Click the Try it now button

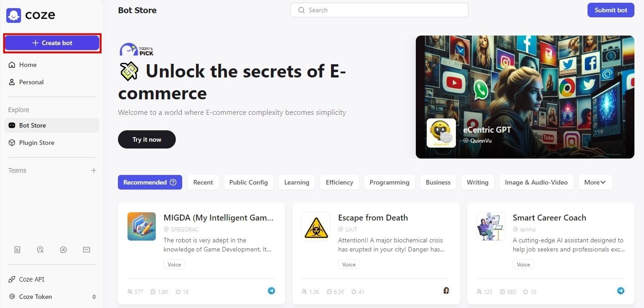coord(147,139)
